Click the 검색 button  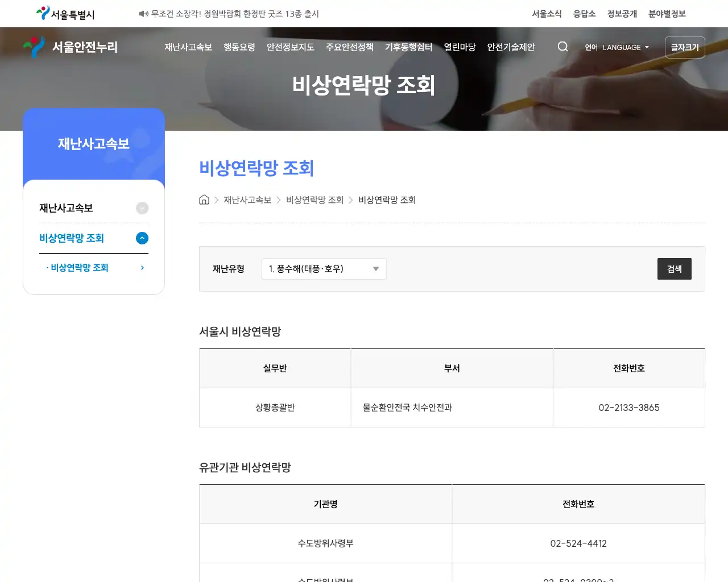coord(675,269)
